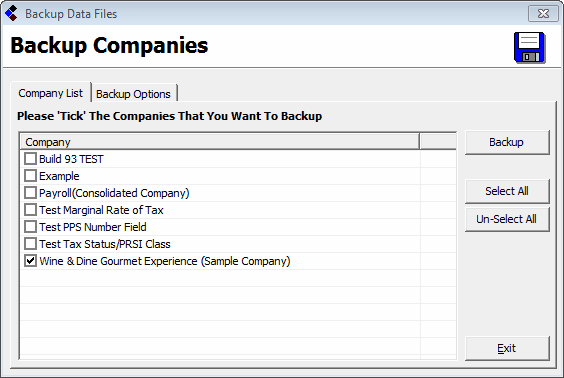Switch to the Backup Options tab
The image size is (564, 378).
(133, 94)
